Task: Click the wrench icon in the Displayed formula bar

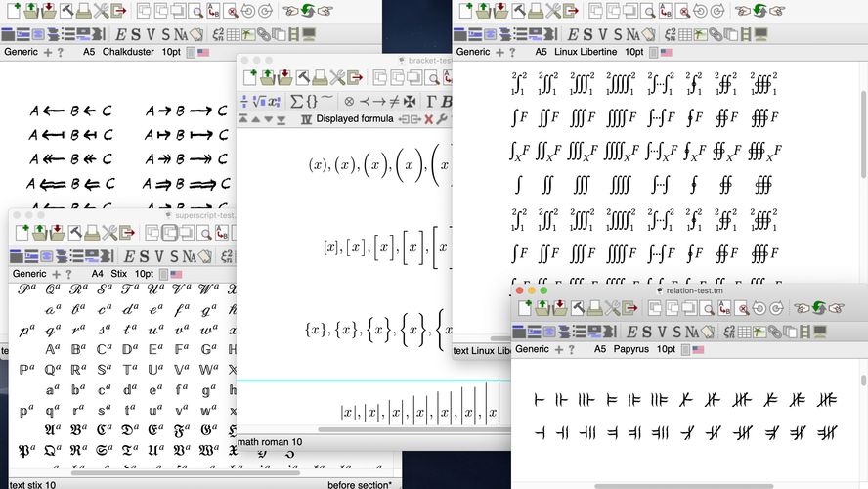Action: [x=442, y=119]
